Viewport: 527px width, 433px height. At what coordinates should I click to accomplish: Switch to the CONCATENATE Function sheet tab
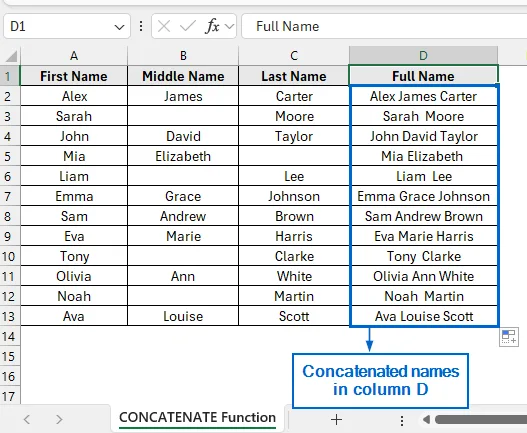[197, 418]
